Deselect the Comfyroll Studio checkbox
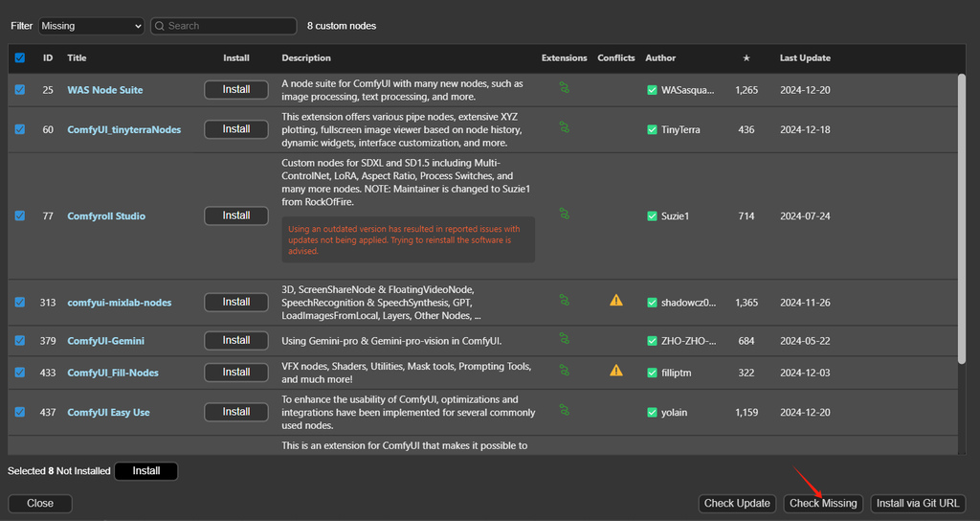This screenshot has width=980, height=521. tap(20, 216)
